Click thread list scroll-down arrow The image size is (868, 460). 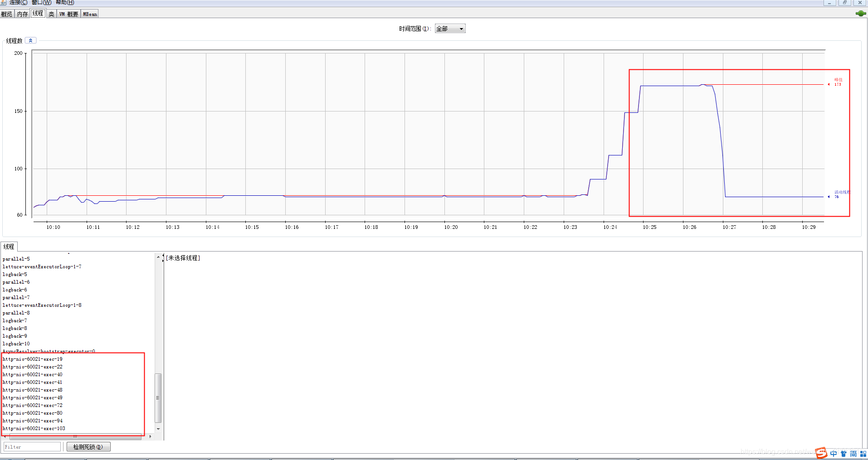[158, 429]
